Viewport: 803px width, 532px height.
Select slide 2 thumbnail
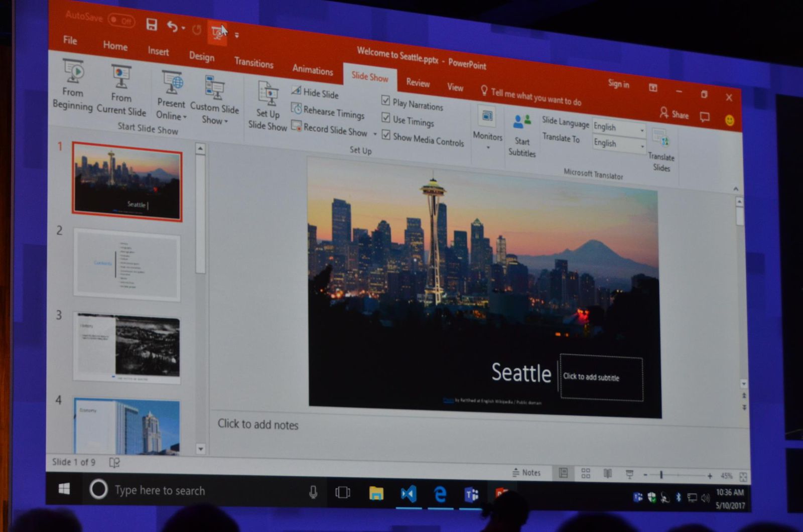(x=126, y=264)
